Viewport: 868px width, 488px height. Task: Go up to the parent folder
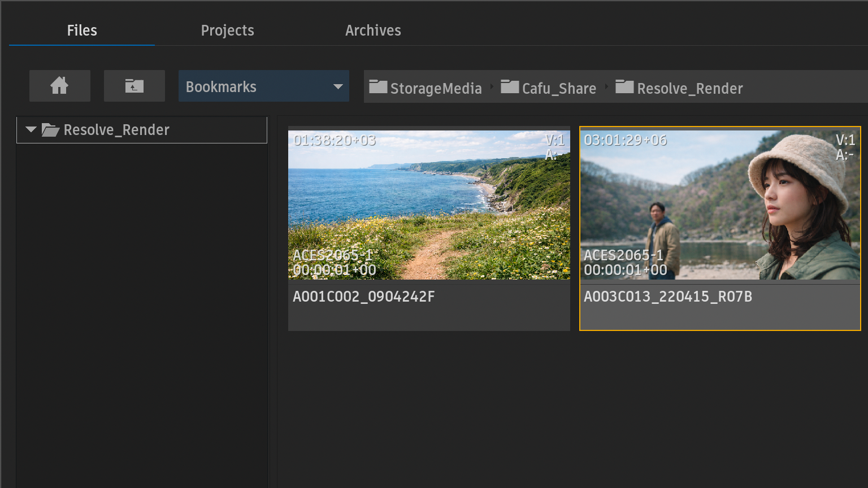[x=134, y=86]
